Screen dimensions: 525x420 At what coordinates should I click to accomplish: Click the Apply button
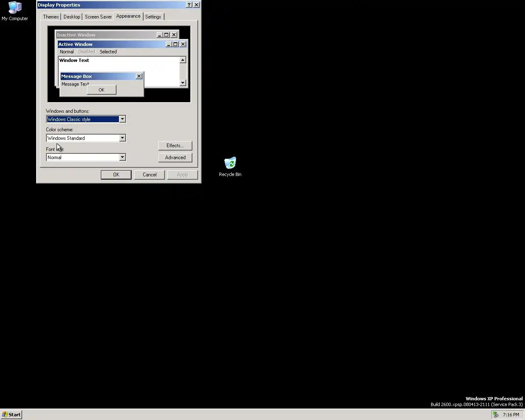(x=183, y=175)
